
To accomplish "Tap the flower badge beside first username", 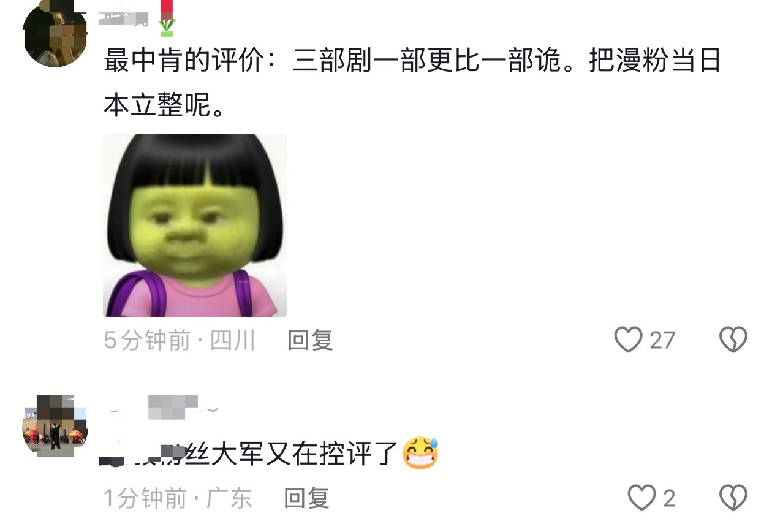I will click(167, 18).
